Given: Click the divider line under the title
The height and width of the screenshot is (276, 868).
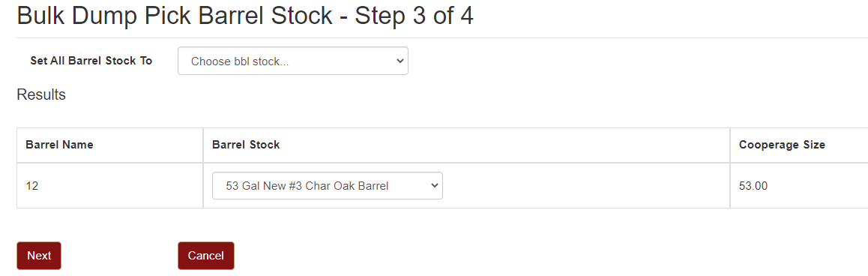Looking at the screenshot, I should [x=442, y=37].
